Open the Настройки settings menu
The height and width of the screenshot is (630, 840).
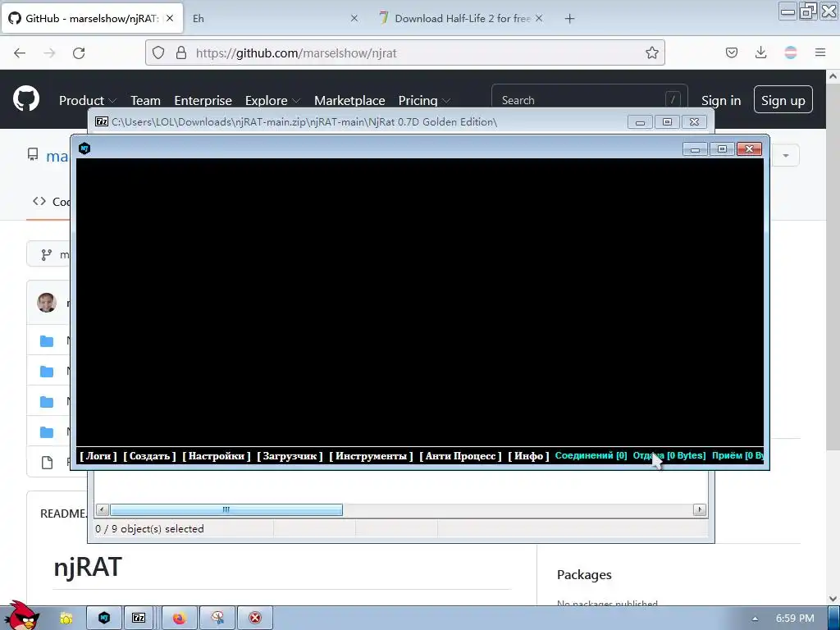(217, 456)
